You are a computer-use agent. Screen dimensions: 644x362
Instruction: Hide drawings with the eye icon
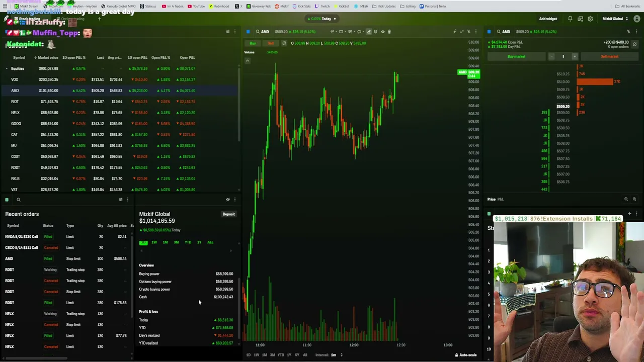click(382, 32)
